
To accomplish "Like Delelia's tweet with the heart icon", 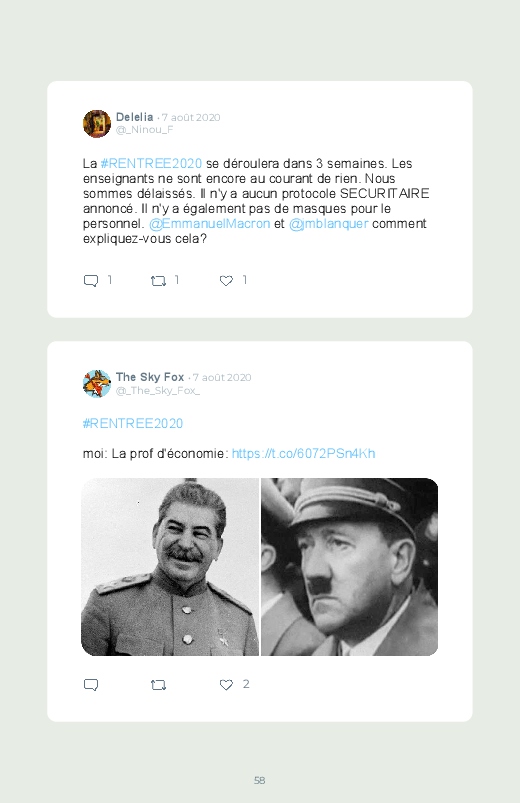I will (226, 281).
